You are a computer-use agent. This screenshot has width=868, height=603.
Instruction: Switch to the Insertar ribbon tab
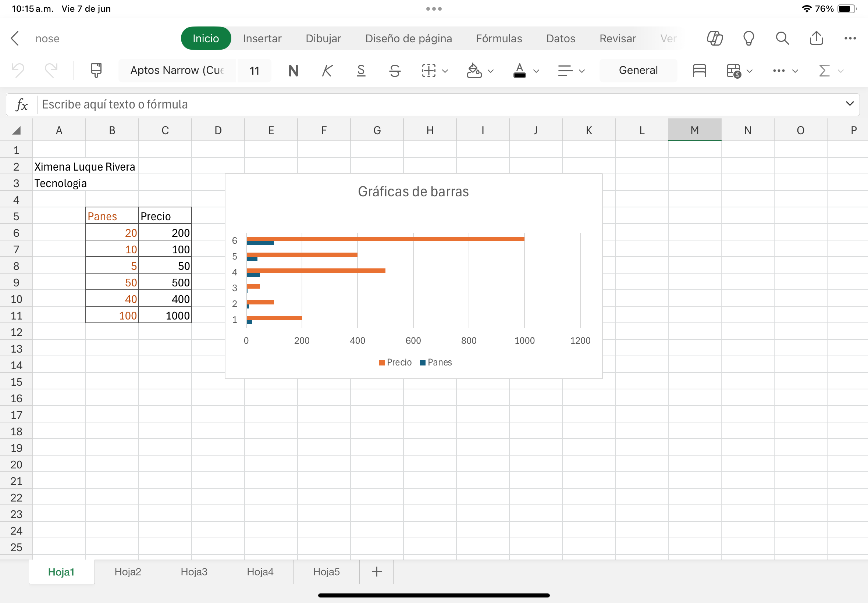click(262, 38)
